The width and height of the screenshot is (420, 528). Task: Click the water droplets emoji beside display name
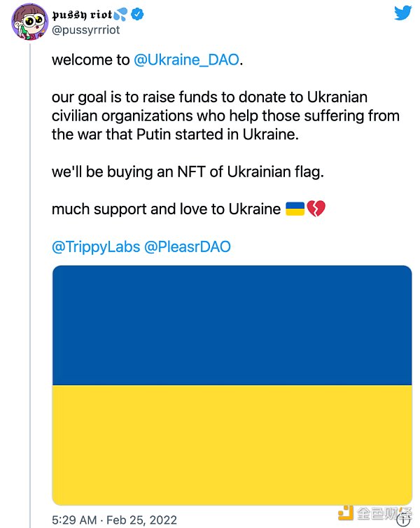[x=122, y=15]
